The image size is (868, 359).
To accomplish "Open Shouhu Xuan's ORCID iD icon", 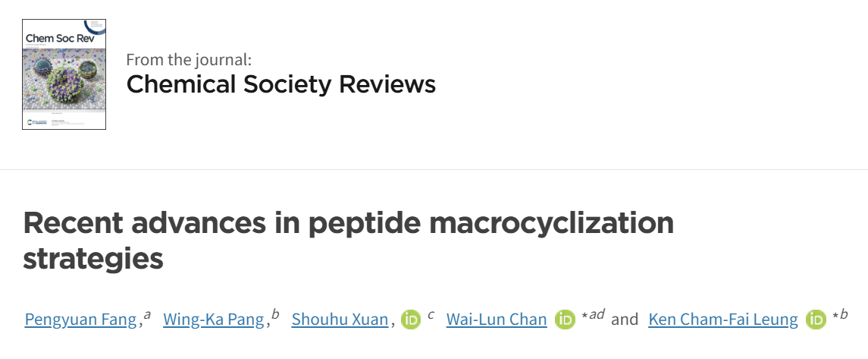I will (411, 320).
